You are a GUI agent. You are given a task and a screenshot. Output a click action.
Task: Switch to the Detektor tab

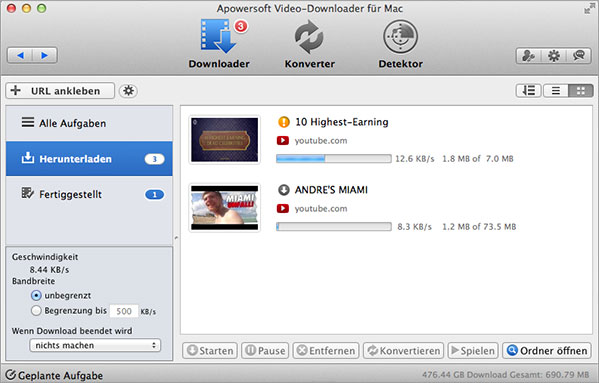(400, 45)
